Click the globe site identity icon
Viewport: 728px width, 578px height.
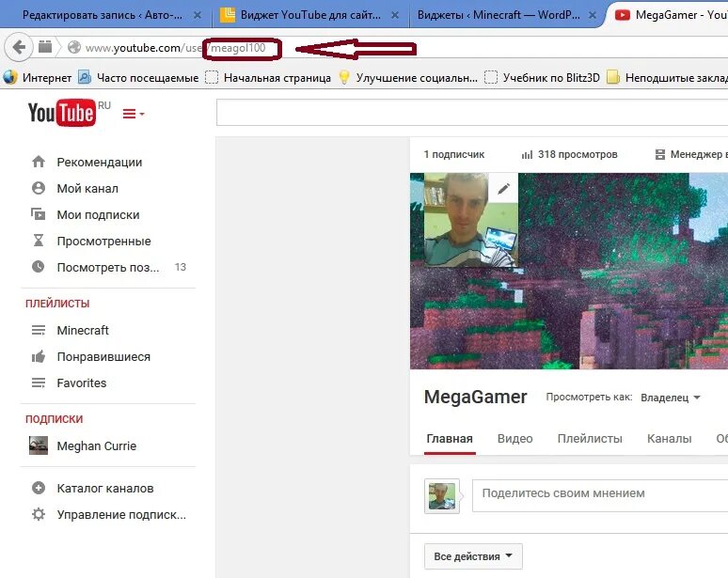click(73, 47)
